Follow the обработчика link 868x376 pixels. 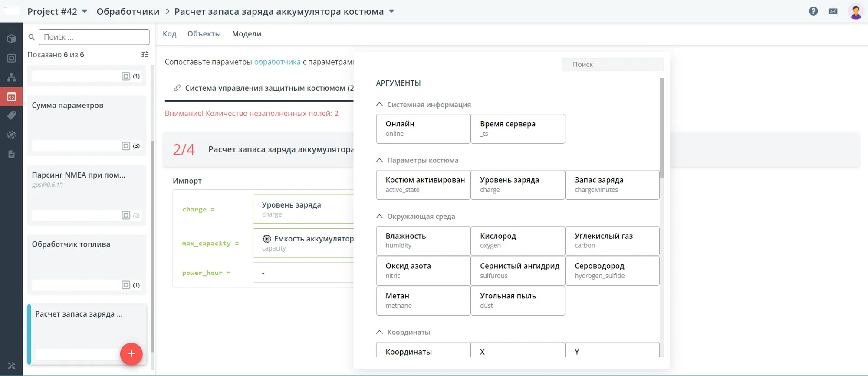click(x=277, y=62)
